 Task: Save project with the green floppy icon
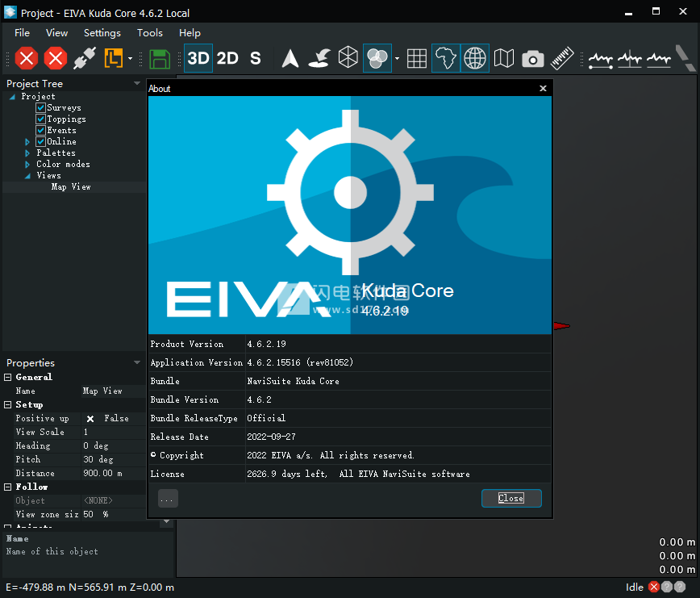pos(160,58)
